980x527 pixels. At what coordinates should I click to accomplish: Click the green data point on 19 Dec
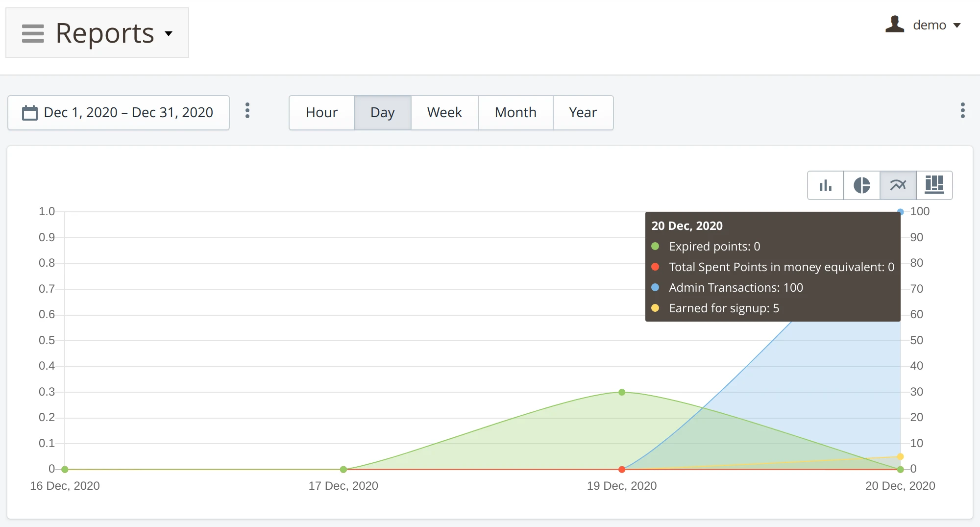point(622,392)
